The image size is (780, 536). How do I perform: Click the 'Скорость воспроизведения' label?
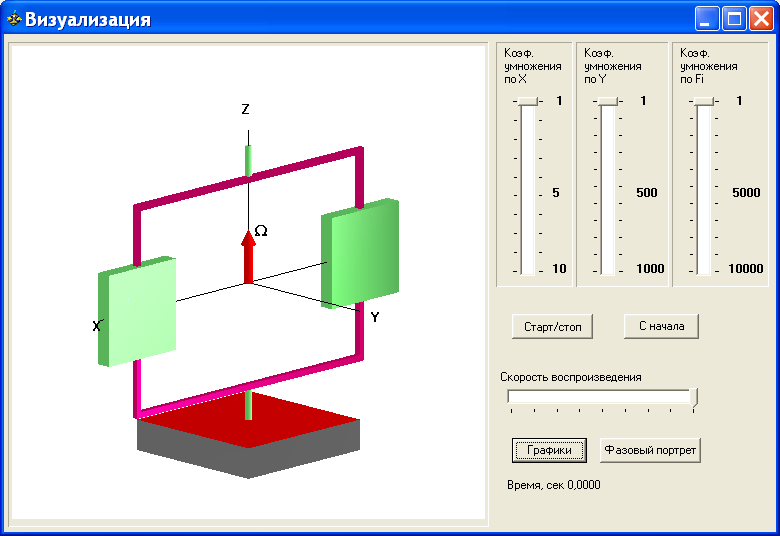pyautogui.click(x=571, y=377)
